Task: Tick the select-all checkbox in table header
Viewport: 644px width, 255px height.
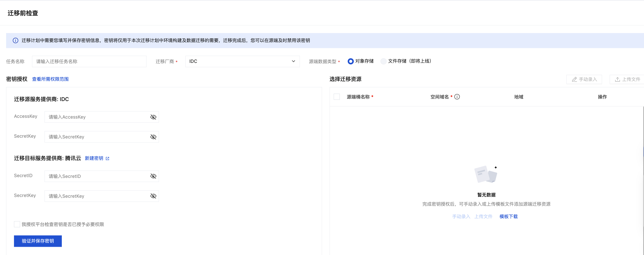Action: coord(337,97)
